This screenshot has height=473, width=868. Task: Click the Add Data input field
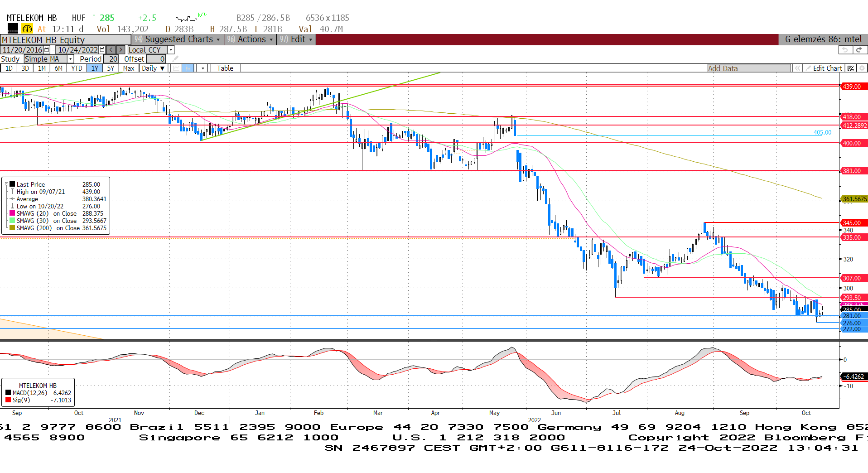(x=749, y=68)
